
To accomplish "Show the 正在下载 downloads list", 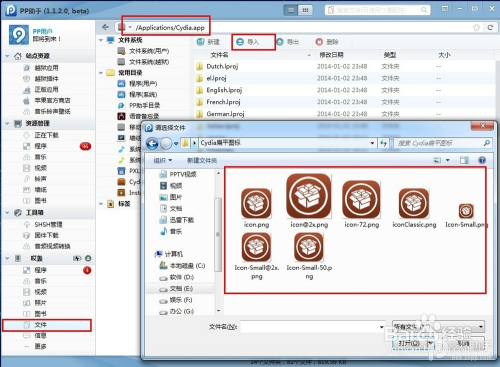I will pos(46,135).
